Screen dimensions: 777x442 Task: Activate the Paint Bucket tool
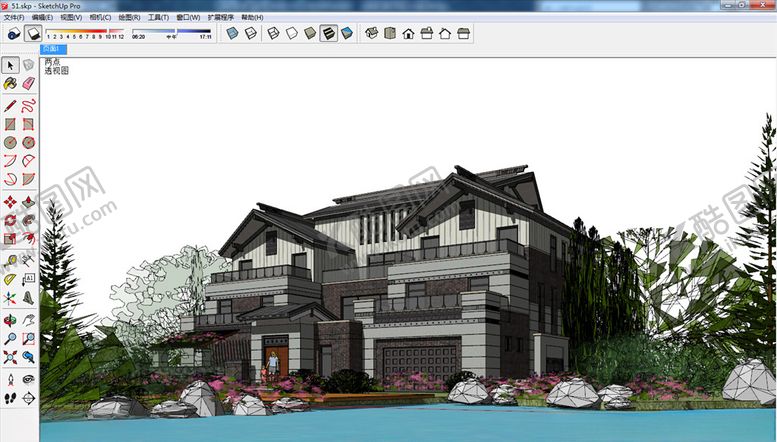[10, 84]
